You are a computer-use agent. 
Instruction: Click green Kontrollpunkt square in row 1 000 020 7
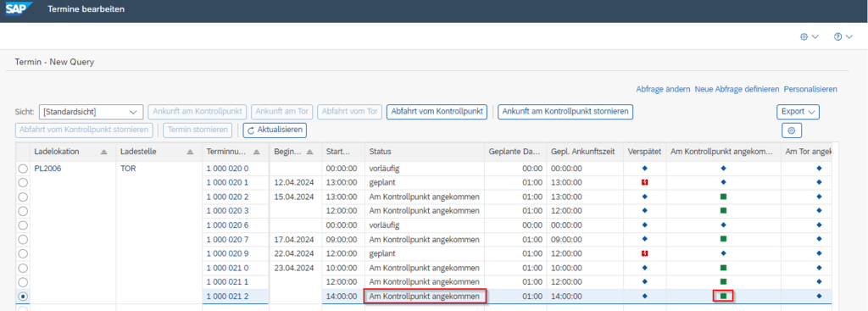pos(723,239)
